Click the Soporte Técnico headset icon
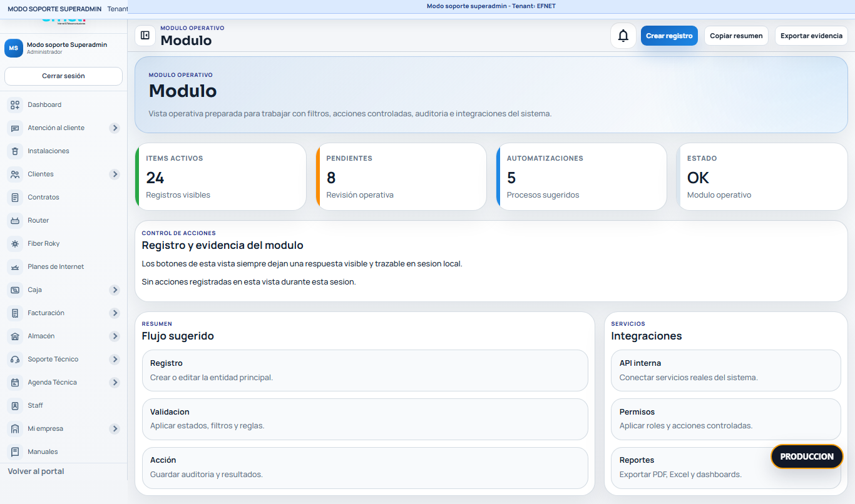Screen dimensions: 855x504 [x=16, y=360]
